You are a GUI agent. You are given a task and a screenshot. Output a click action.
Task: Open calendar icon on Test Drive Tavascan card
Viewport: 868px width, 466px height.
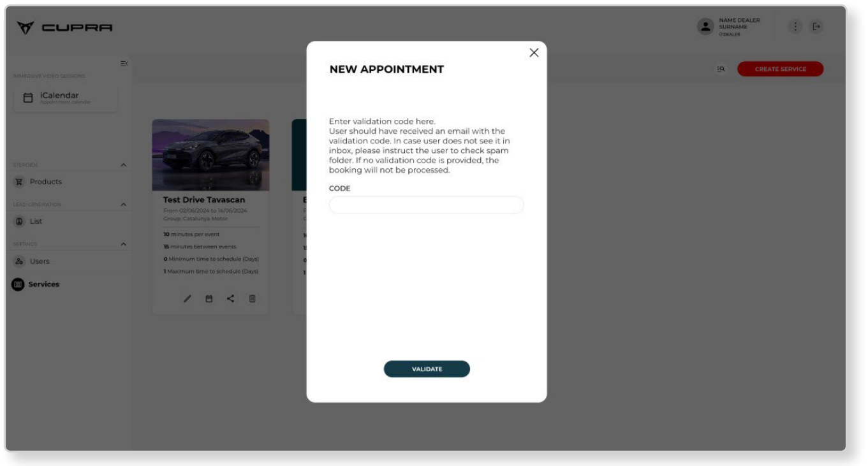pyautogui.click(x=209, y=298)
